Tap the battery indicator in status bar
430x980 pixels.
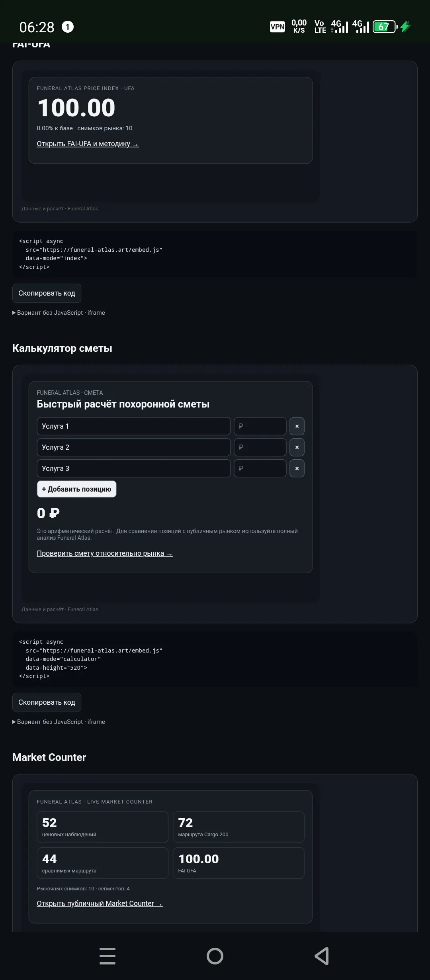coord(385,27)
